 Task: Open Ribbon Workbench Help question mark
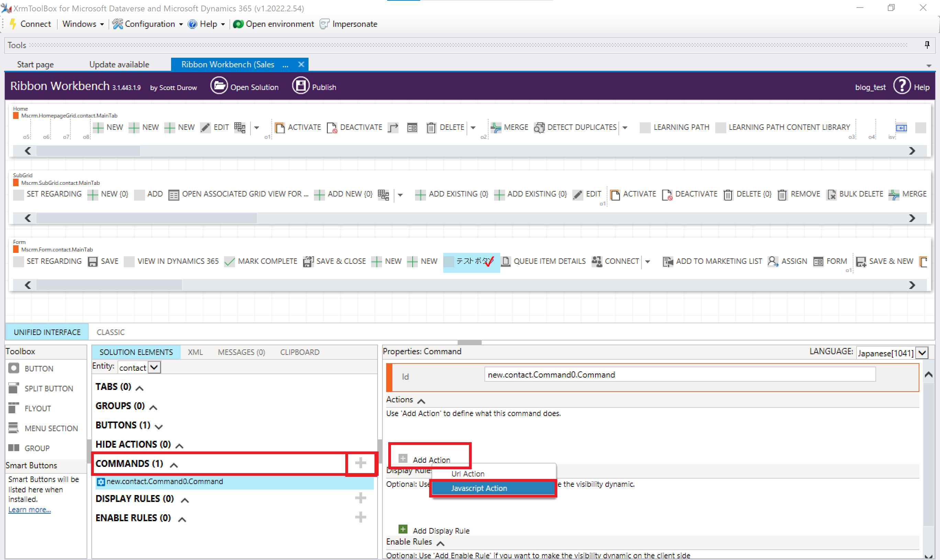click(x=902, y=86)
